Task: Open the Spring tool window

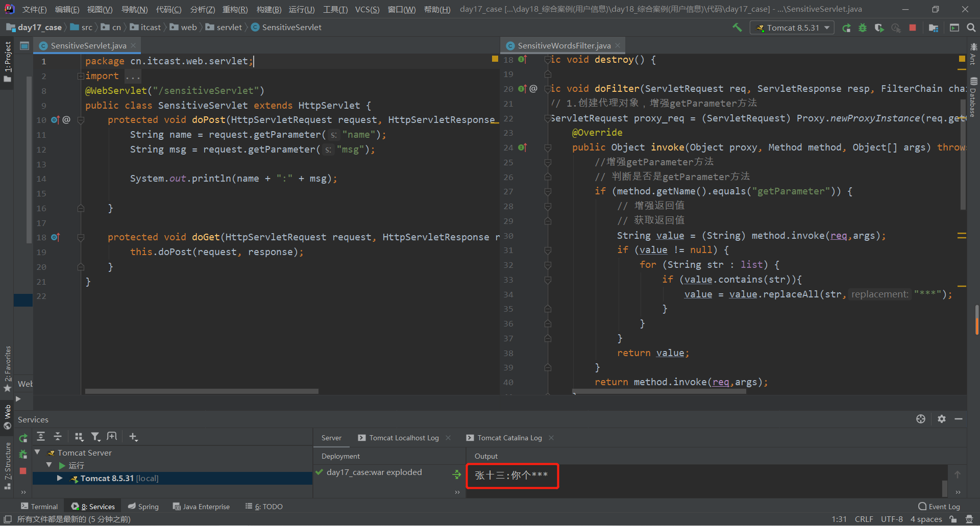Action: [x=143, y=507]
